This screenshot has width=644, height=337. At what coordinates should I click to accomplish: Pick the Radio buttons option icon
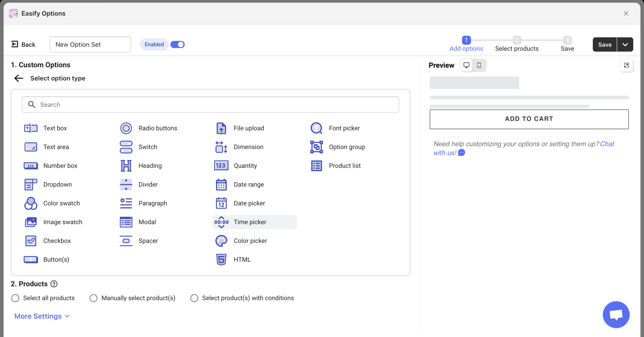126,128
